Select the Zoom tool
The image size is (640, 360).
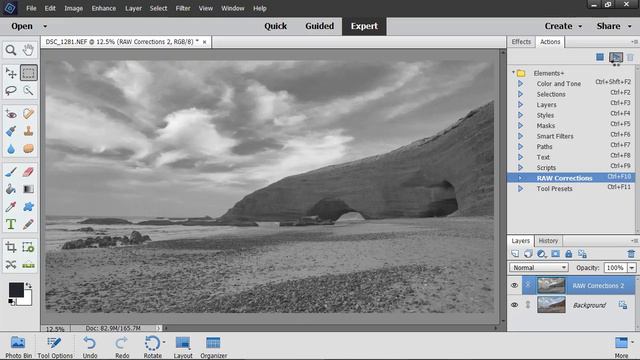click(x=11, y=50)
